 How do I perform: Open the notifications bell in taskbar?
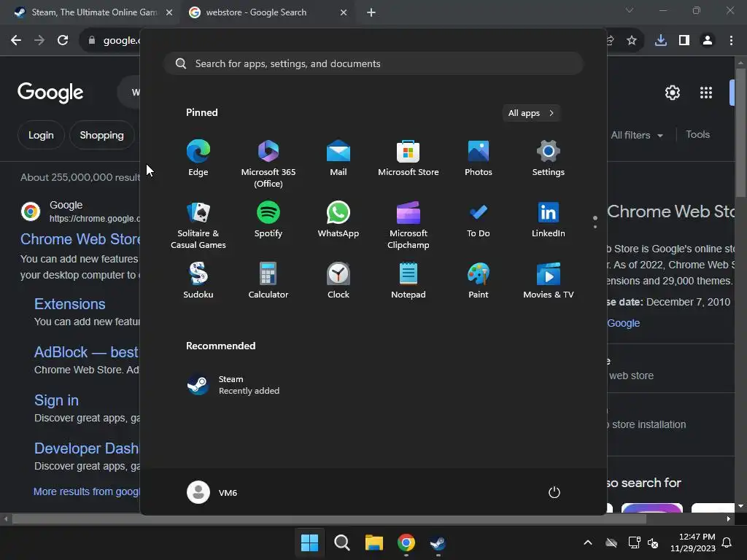[727, 542]
